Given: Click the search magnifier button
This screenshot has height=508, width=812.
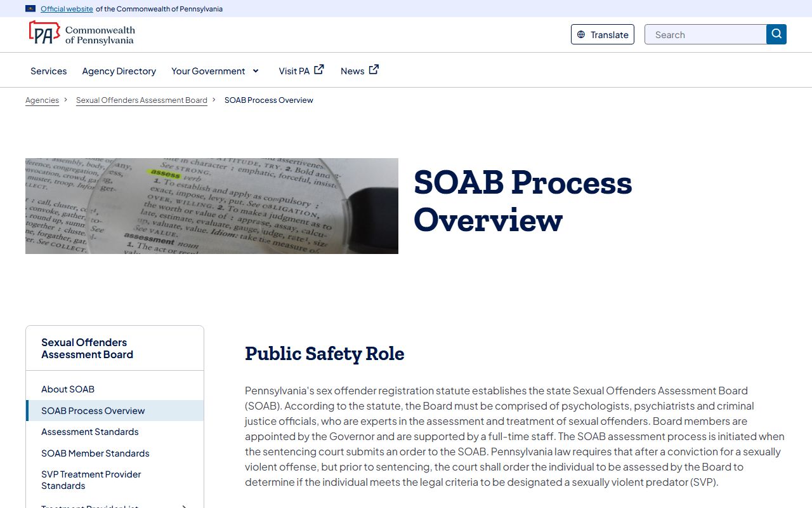Looking at the screenshot, I should (x=776, y=34).
